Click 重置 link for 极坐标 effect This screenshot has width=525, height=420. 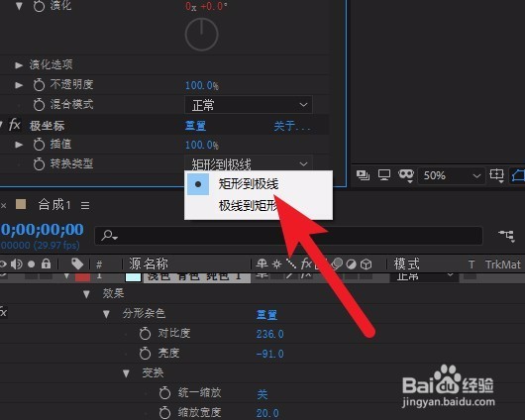pos(195,126)
